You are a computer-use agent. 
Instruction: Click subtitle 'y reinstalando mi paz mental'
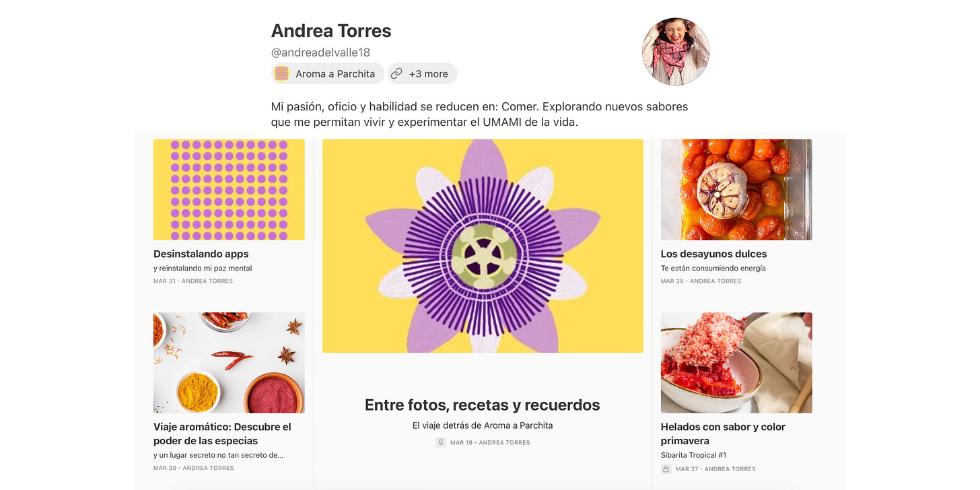point(203,268)
